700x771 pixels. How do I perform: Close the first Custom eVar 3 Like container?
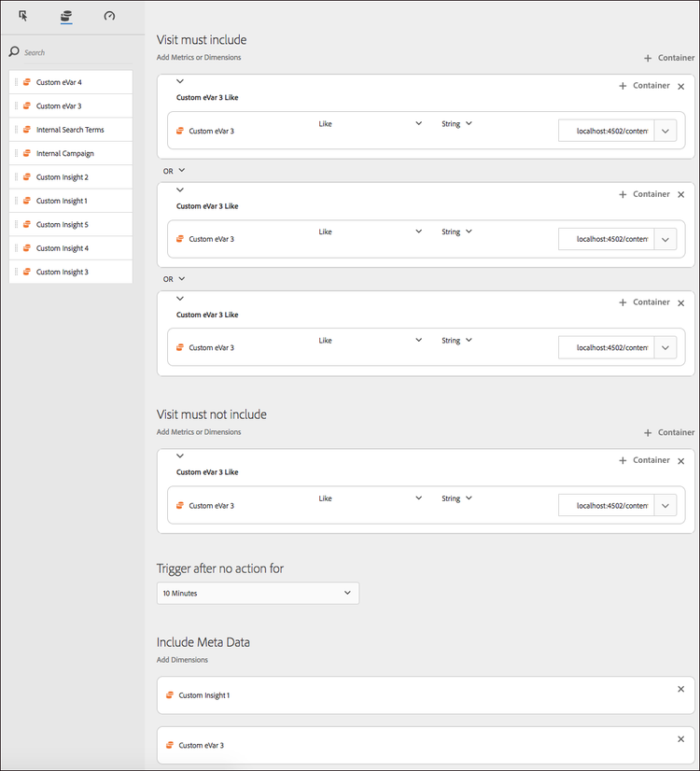point(680,86)
